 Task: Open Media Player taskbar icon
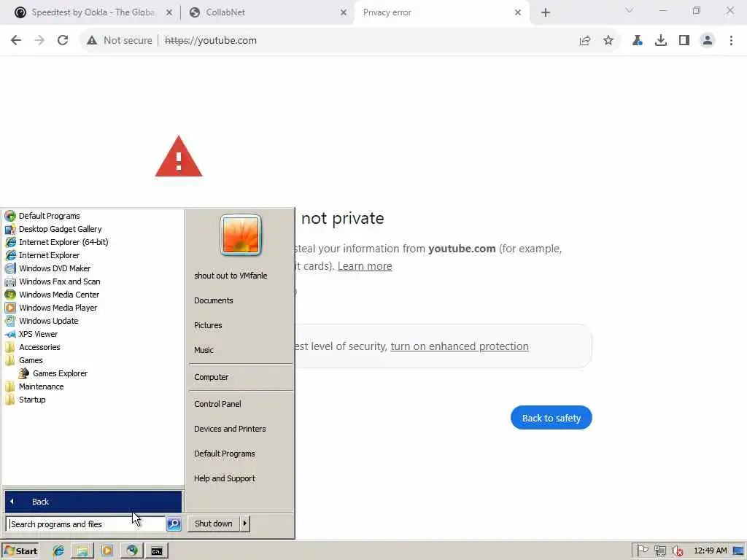tap(107, 551)
